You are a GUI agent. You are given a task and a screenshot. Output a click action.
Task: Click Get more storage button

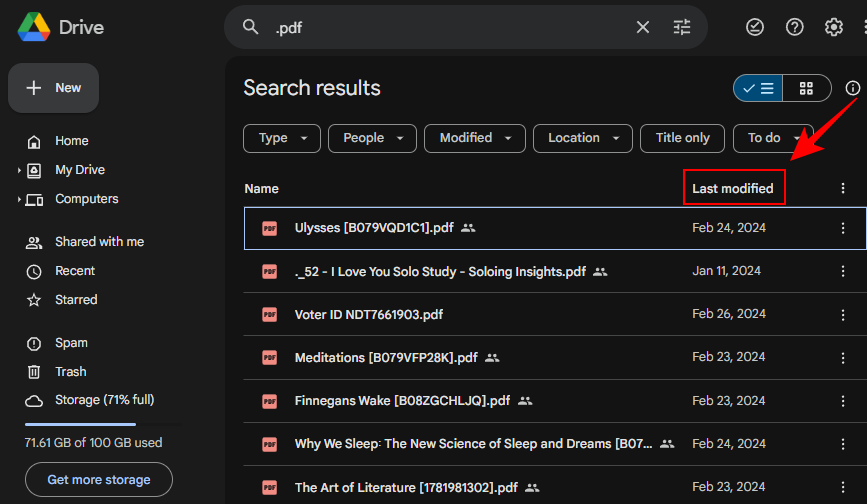coord(99,480)
